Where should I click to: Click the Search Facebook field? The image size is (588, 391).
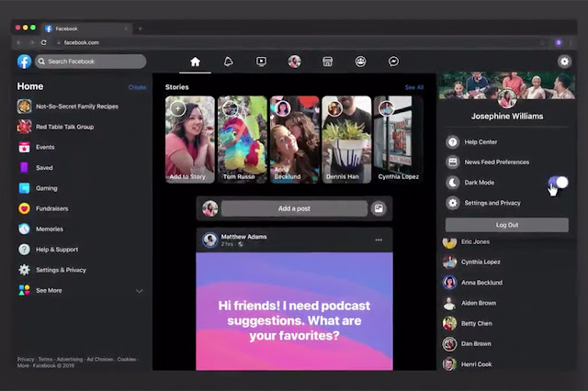(90, 61)
